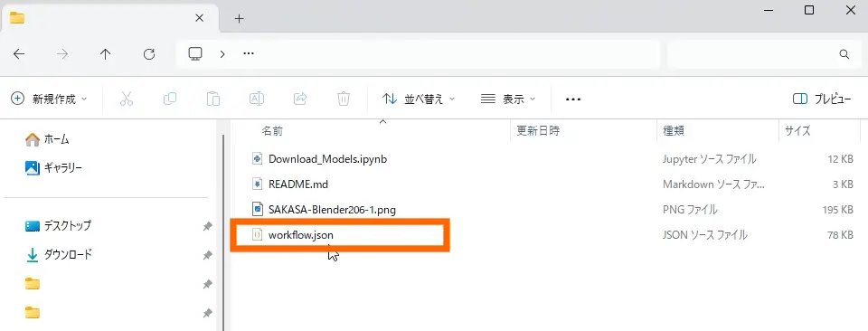Click the JSON ソース ファイル type cell
This screenshot has height=331, width=868.
click(x=704, y=235)
